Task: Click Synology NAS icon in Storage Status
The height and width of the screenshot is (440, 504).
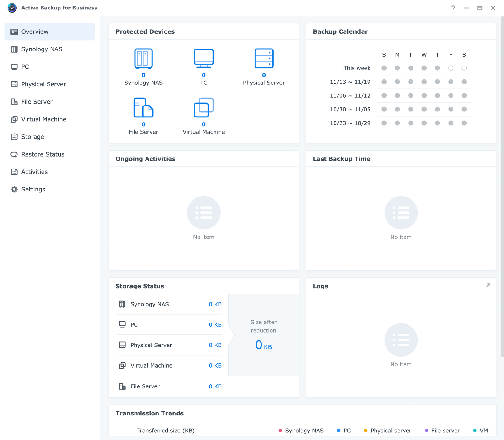Action: click(122, 304)
